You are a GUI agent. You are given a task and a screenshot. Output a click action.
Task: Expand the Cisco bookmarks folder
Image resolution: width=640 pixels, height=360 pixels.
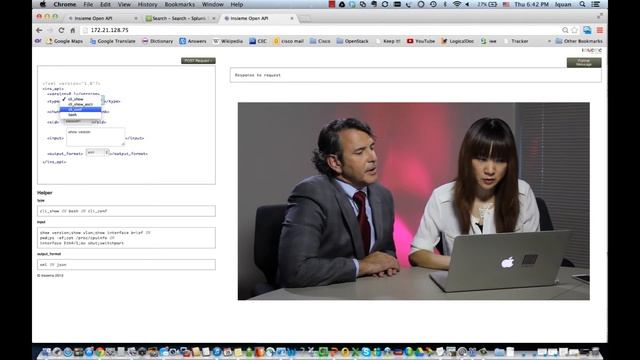(320, 41)
